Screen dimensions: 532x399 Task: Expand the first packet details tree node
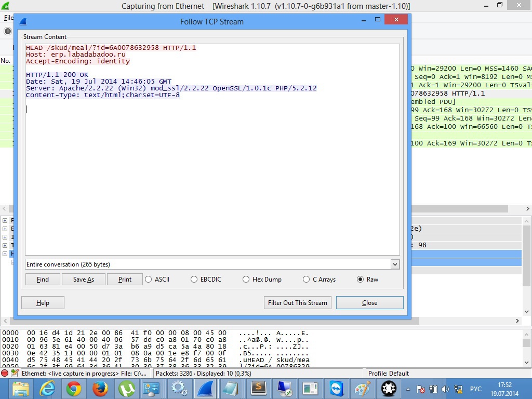[x=5, y=221]
